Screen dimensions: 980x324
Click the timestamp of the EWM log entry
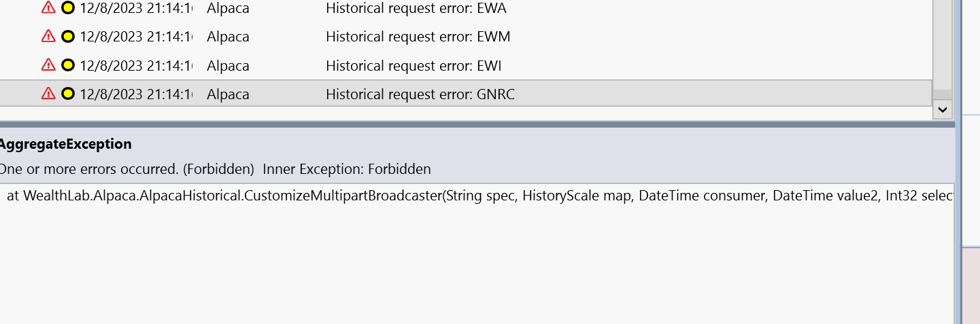[136, 37]
